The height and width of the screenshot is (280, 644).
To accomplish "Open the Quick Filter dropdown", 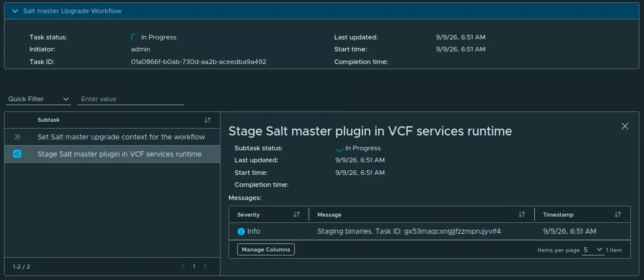I will [x=39, y=99].
